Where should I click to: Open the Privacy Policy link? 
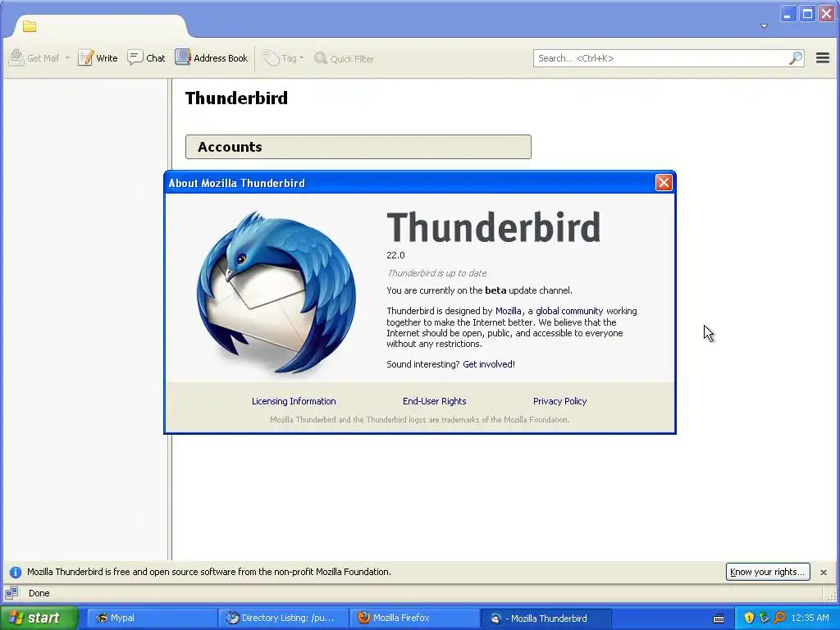559,401
